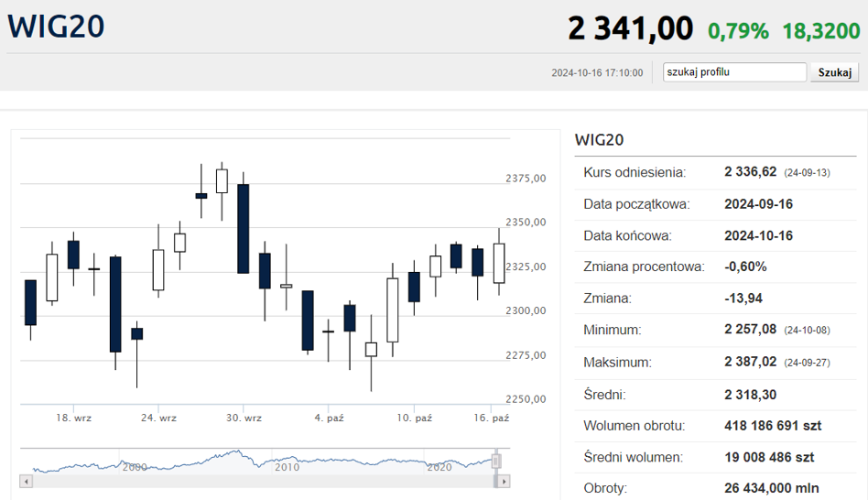Click the Średni value 2 318,30
Screen dimensions: 868x500
tap(750, 395)
